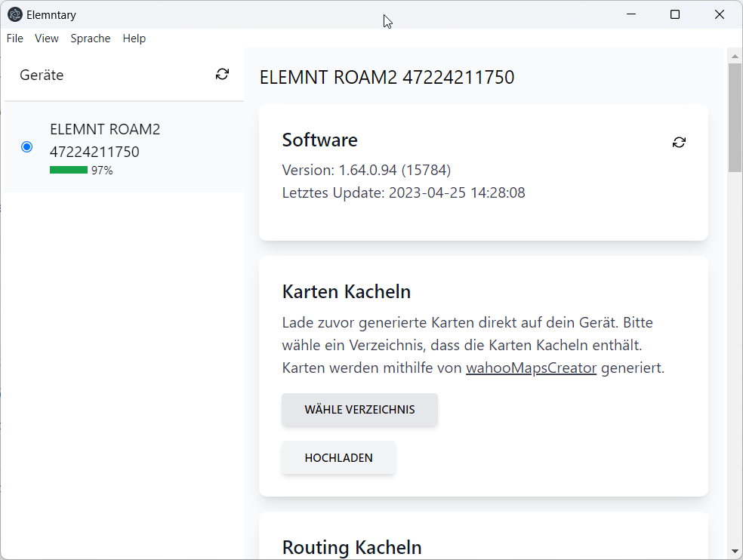Refresh the Software version info

tap(679, 142)
